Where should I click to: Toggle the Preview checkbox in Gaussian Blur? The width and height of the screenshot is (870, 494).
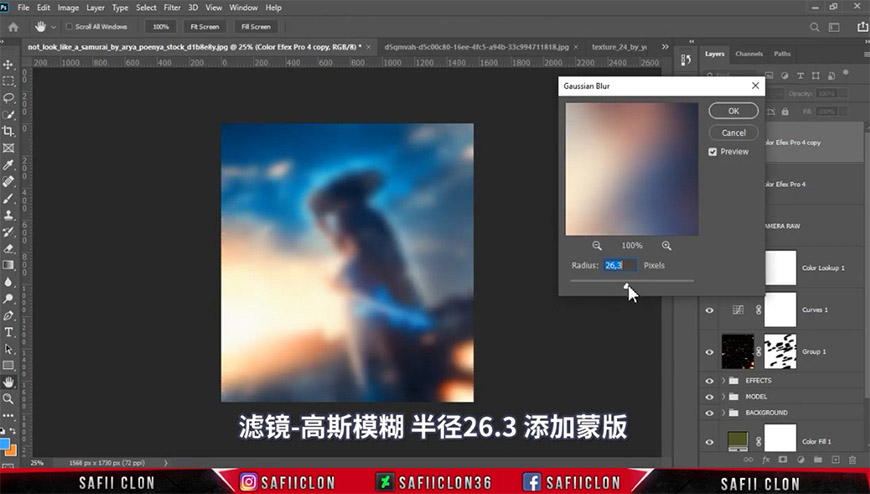click(712, 152)
